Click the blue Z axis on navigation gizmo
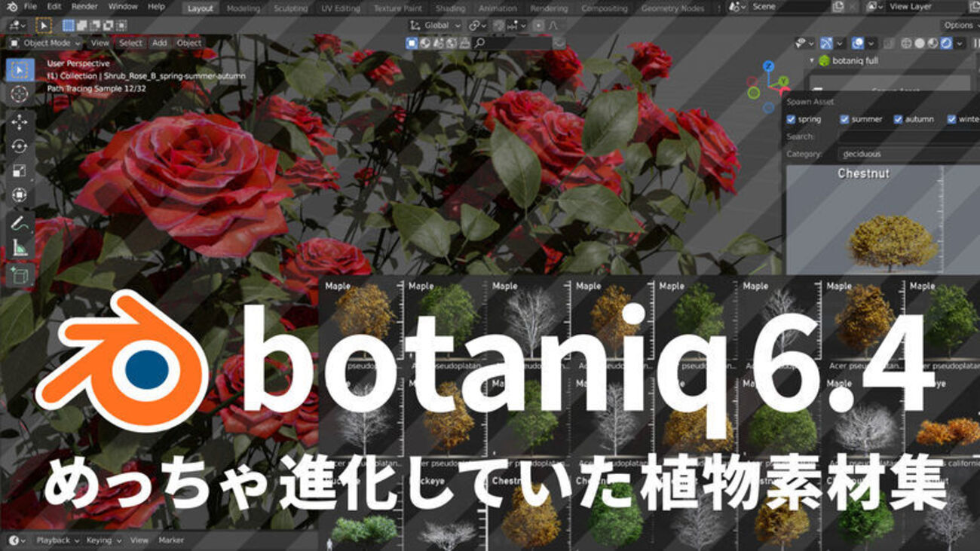 coord(767,66)
